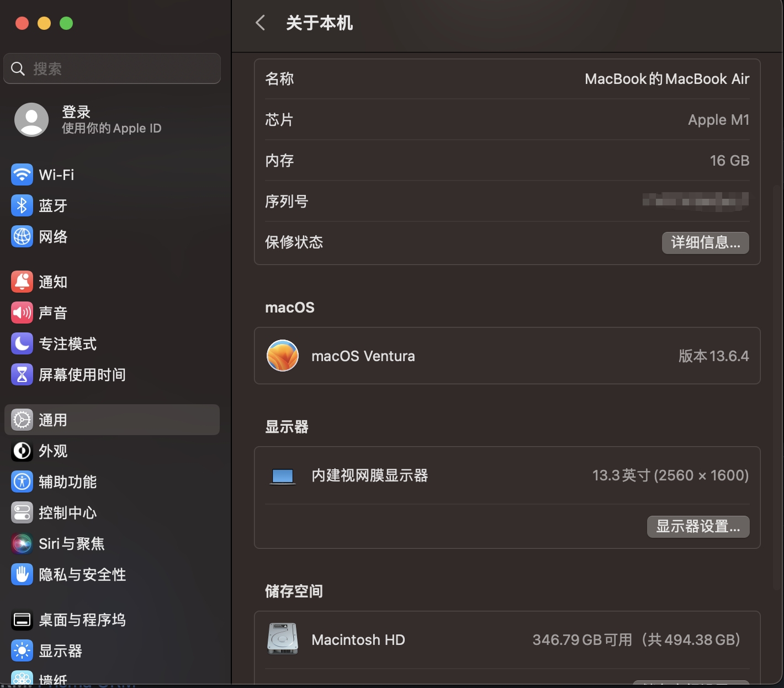Open 蓝牙 settings
This screenshot has width=784, height=688.
(53, 205)
